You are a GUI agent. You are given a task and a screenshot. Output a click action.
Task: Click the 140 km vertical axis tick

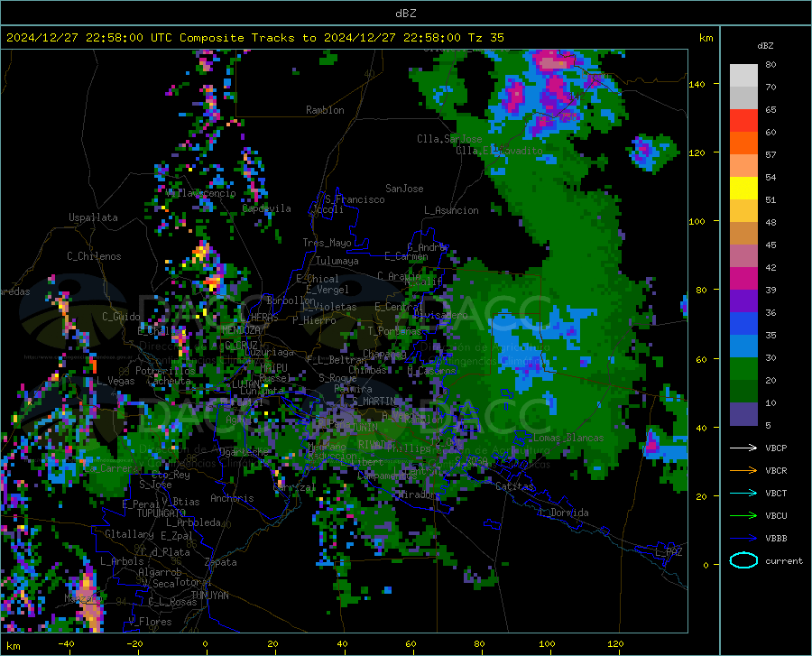pos(697,84)
